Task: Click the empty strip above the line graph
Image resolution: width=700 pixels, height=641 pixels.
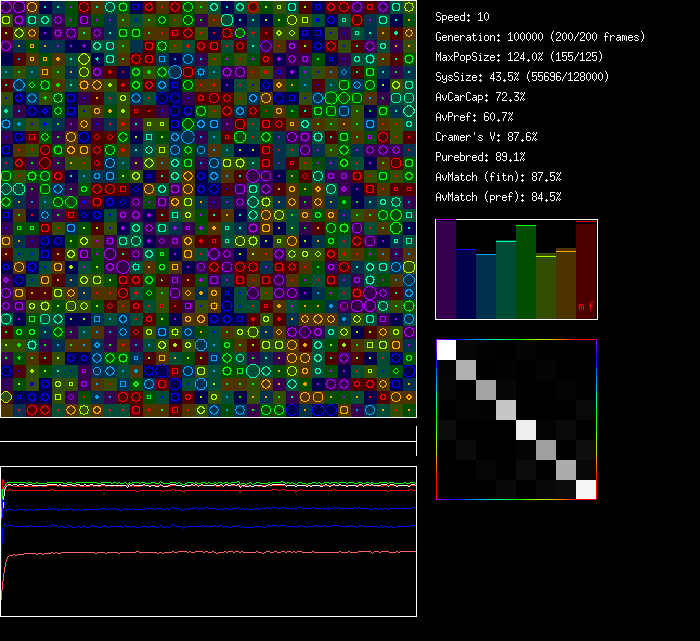Action: pyautogui.click(x=208, y=430)
